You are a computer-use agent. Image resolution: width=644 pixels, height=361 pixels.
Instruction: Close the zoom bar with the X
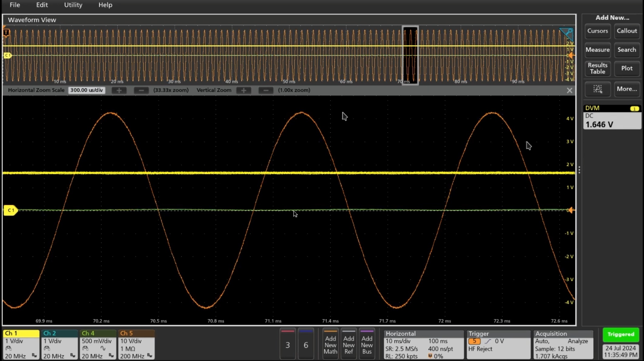click(x=569, y=91)
